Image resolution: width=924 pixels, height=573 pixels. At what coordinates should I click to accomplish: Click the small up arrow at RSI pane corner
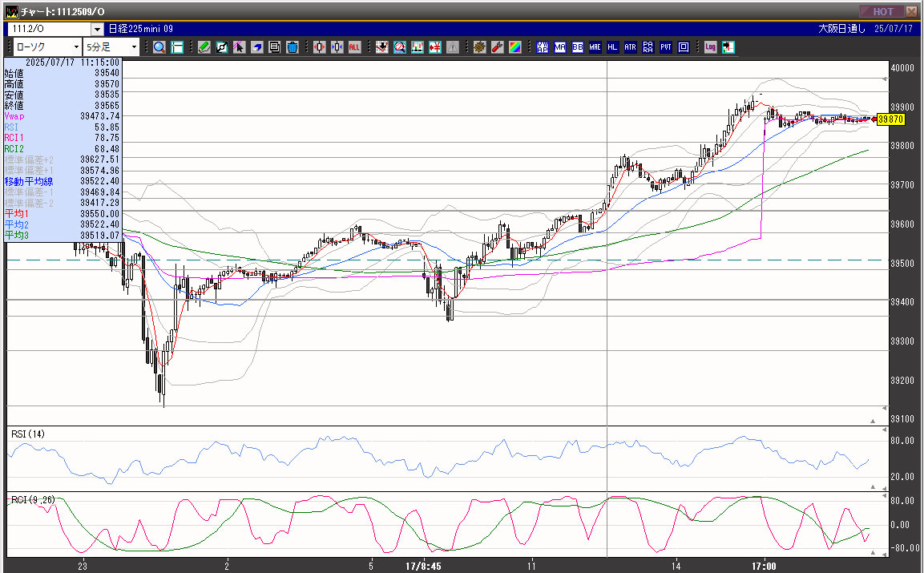874,487
